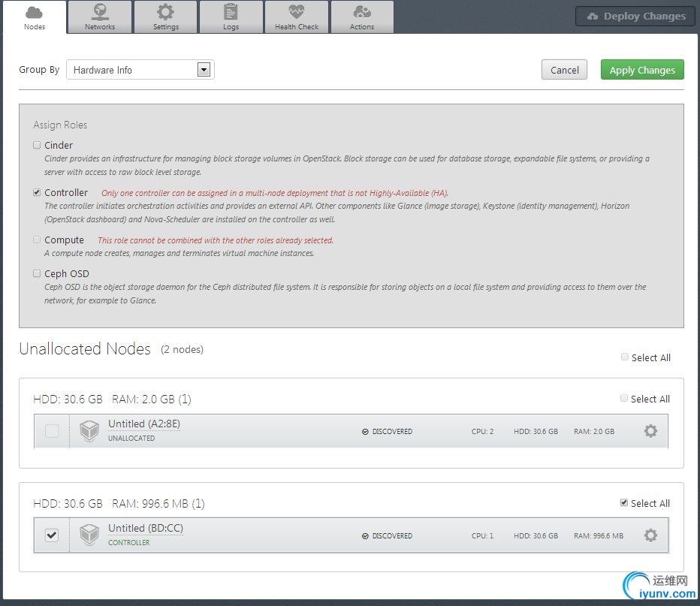Open the Nodes tab
The image size is (700, 606).
(x=35, y=17)
